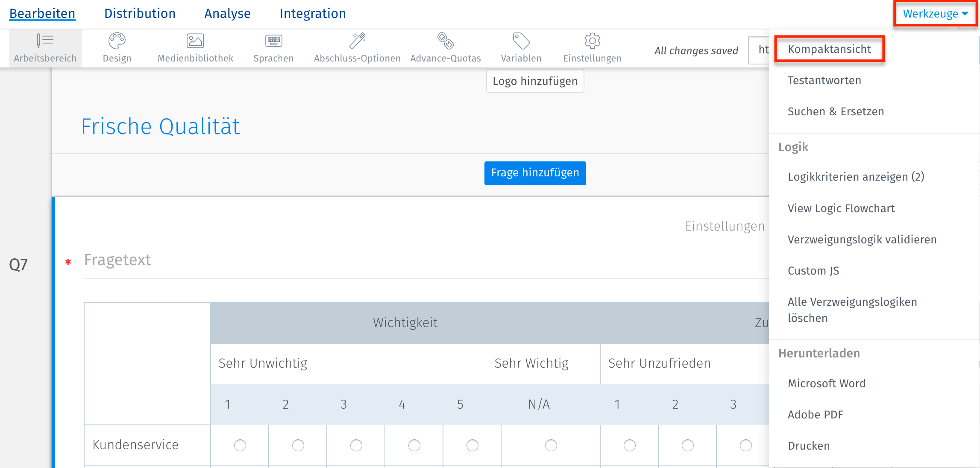980x468 pixels.
Task: Select Kundenservice Wichtigkeit radio button 1
Action: (x=240, y=445)
